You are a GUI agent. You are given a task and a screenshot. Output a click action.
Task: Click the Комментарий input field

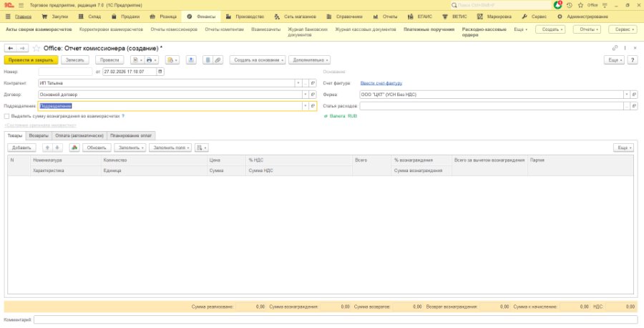[336, 319]
